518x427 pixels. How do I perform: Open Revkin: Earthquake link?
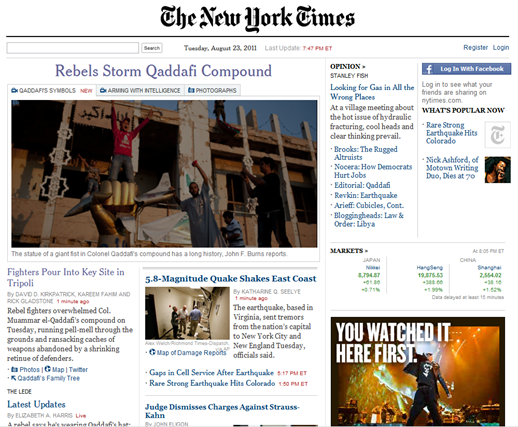(x=366, y=195)
